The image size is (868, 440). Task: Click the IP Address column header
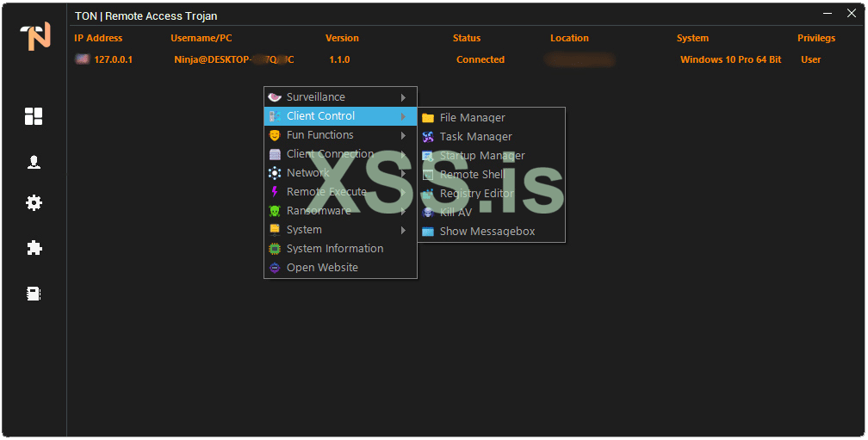(98, 38)
